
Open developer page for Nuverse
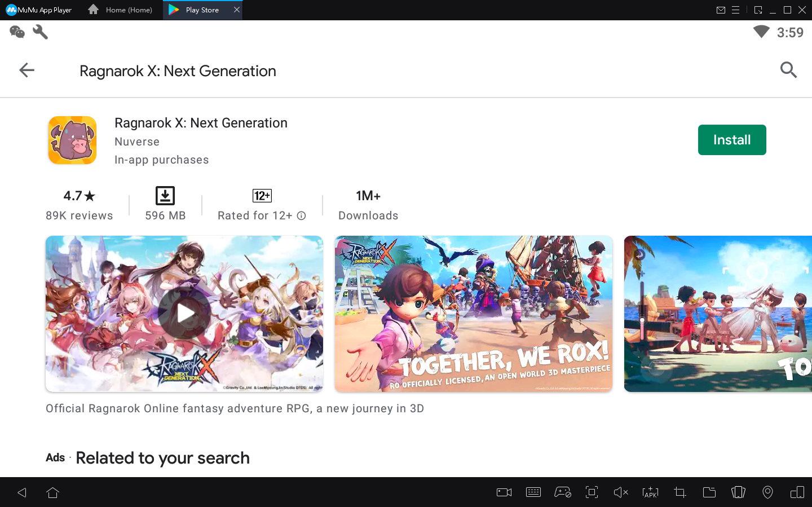click(x=137, y=142)
